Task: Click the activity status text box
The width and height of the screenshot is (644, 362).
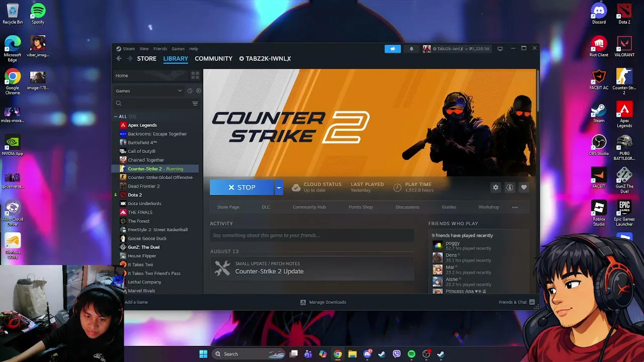Action: (312, 235)
